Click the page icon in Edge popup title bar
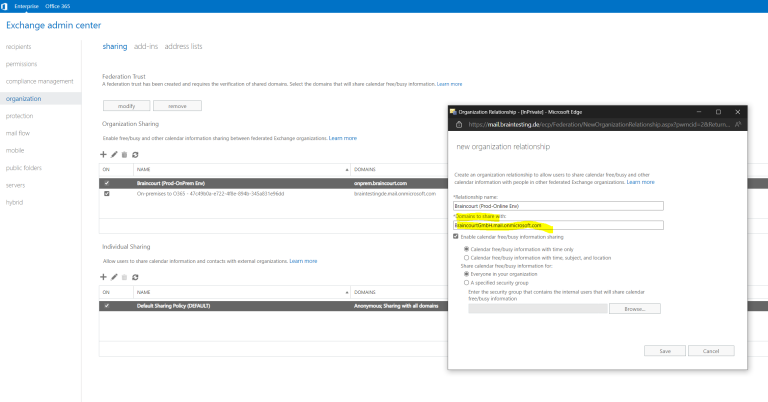This screenshot has height=402, width=768. click(453, 112)
